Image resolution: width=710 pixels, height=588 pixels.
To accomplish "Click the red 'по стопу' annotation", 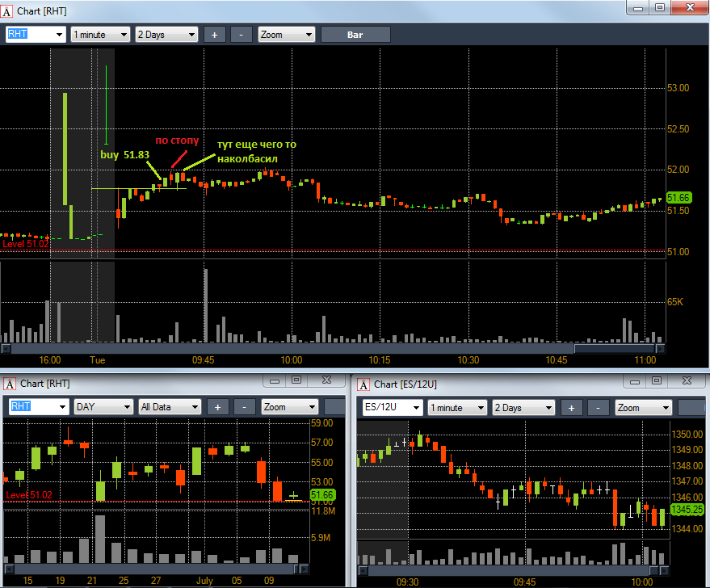I will click(177, 141).
